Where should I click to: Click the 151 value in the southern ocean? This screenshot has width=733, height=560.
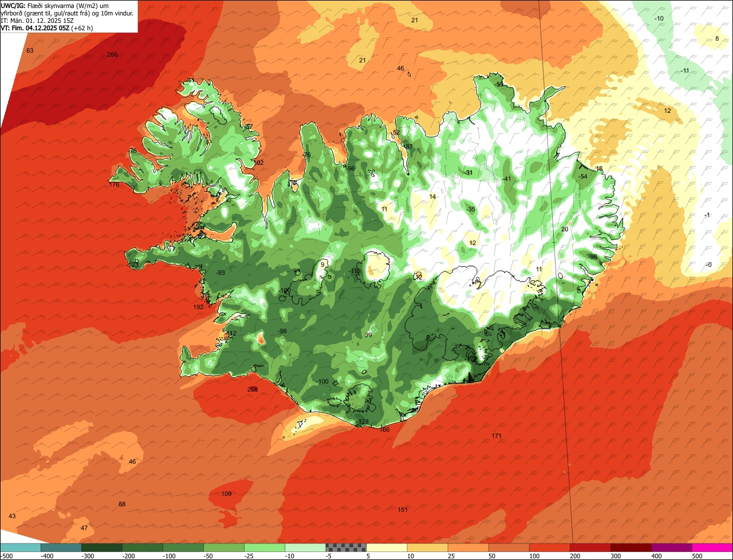(x=403, y=510)
